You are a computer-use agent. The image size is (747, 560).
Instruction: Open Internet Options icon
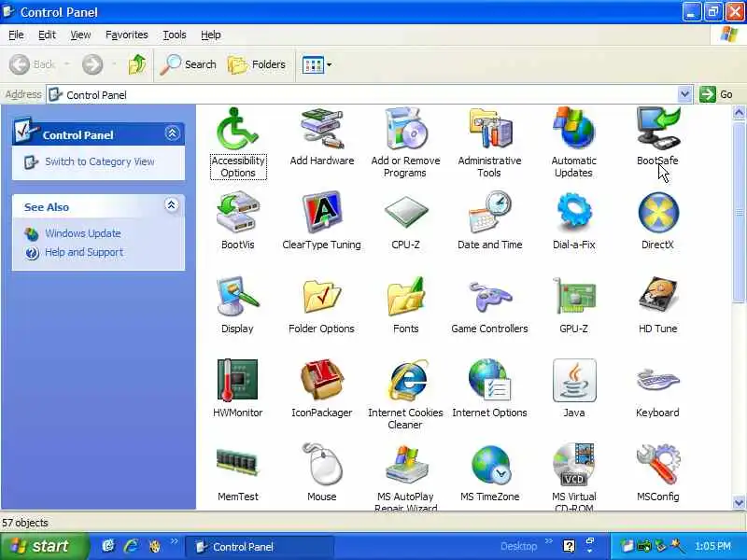click(489, 380)
